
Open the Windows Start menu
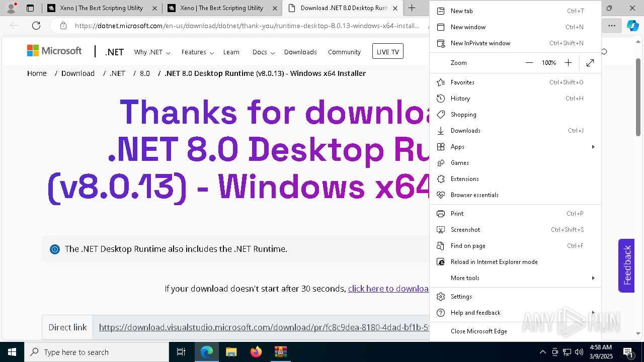pos(12,352)
